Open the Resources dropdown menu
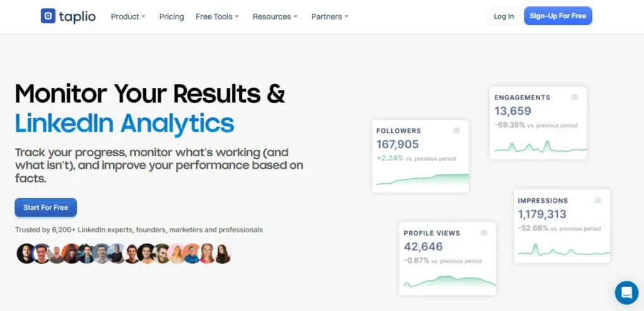 [275, 16]
